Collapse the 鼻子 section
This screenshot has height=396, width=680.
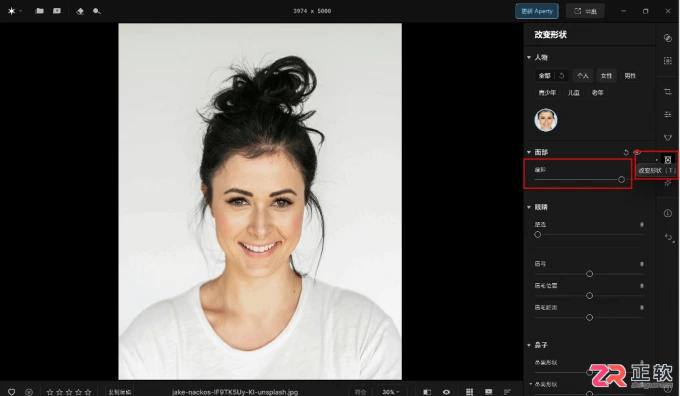pyautogui.click(x=529, y=345)
